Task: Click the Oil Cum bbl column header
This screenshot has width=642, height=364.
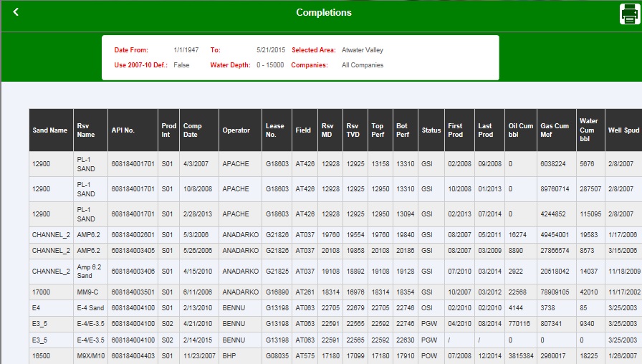Action: tap(521, 130)
